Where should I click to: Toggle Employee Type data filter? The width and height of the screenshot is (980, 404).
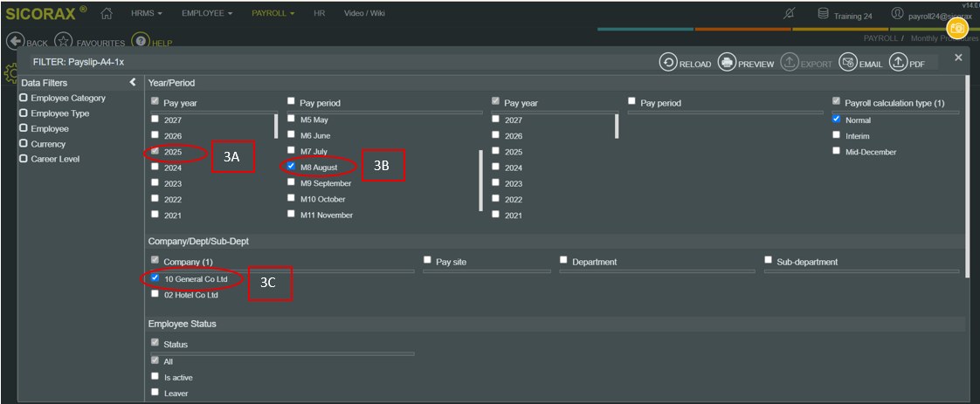click(x=23, y=113)
